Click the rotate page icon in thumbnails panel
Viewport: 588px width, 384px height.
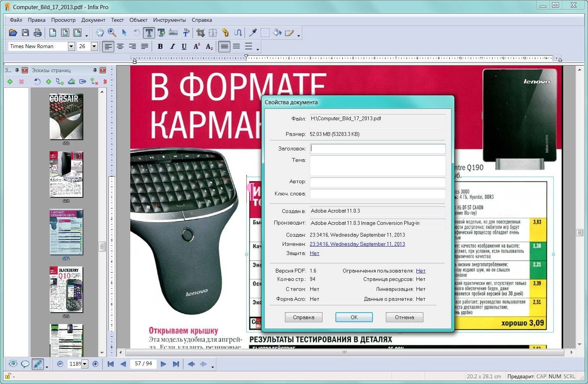tap(37, 81)
